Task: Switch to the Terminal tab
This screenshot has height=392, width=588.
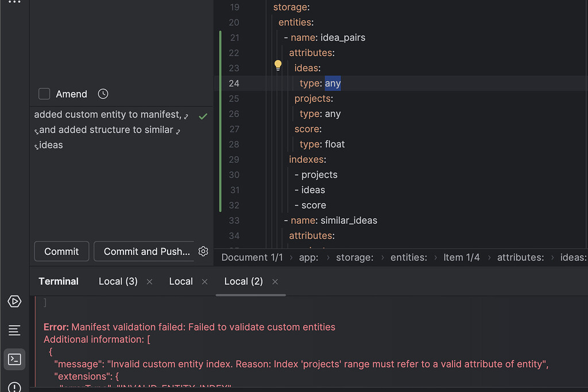Action: [58, 281]
